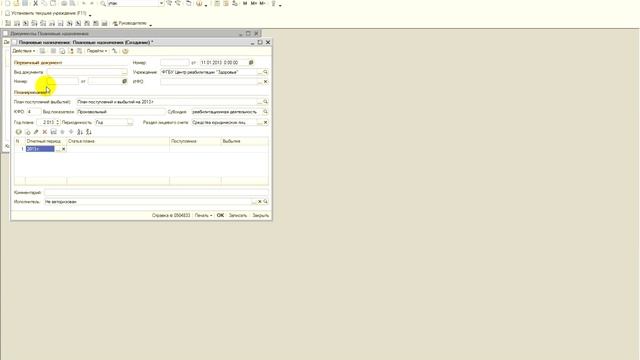Click the 'Год плана' spinner arrows
The height and width of the screenshot is (360, 640).
coord(58,122)
